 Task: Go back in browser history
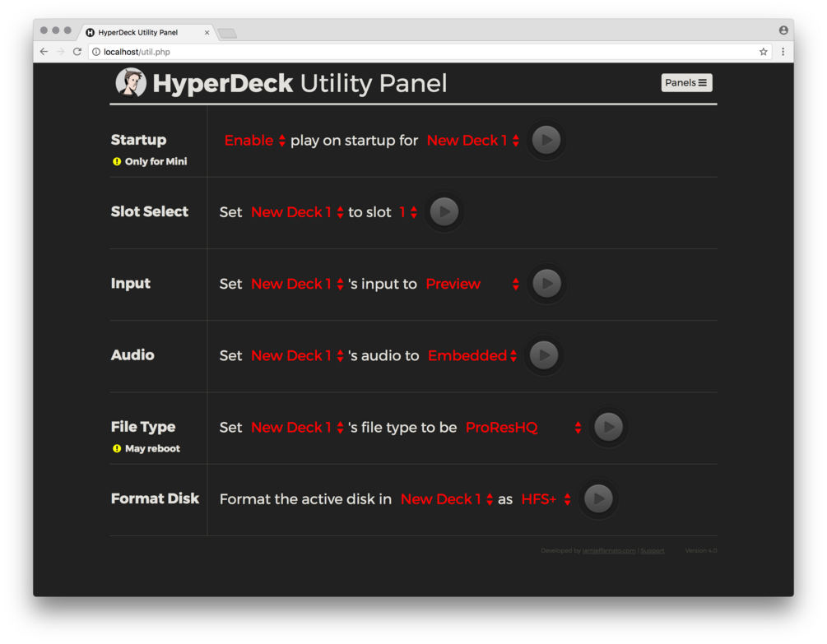[x=44, y=52]
